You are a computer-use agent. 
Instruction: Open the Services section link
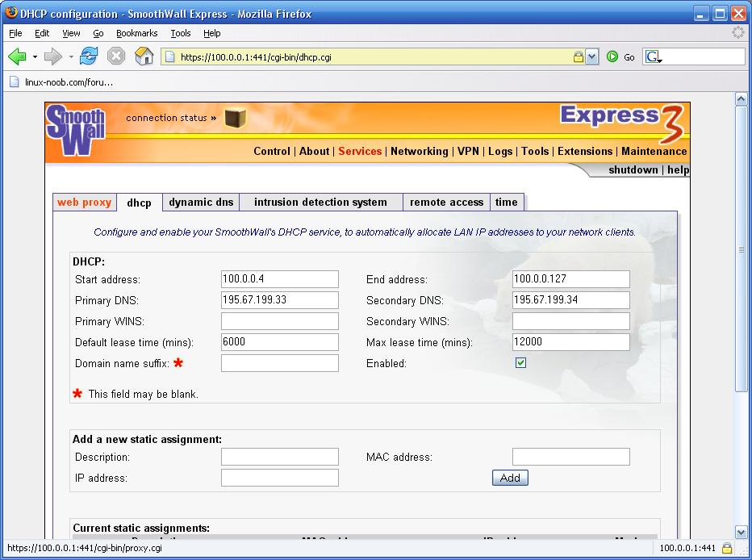pos(360,151)
